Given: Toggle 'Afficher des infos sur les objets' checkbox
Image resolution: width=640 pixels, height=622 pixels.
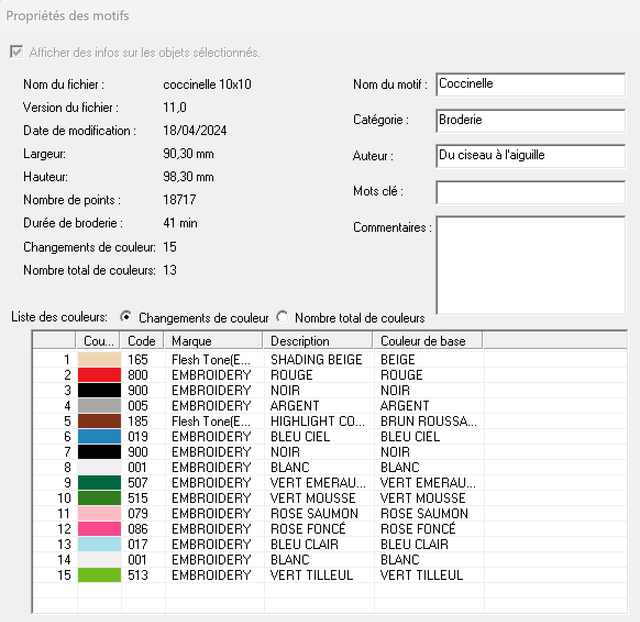Looking at the screenshot, I should coord(15,52).
